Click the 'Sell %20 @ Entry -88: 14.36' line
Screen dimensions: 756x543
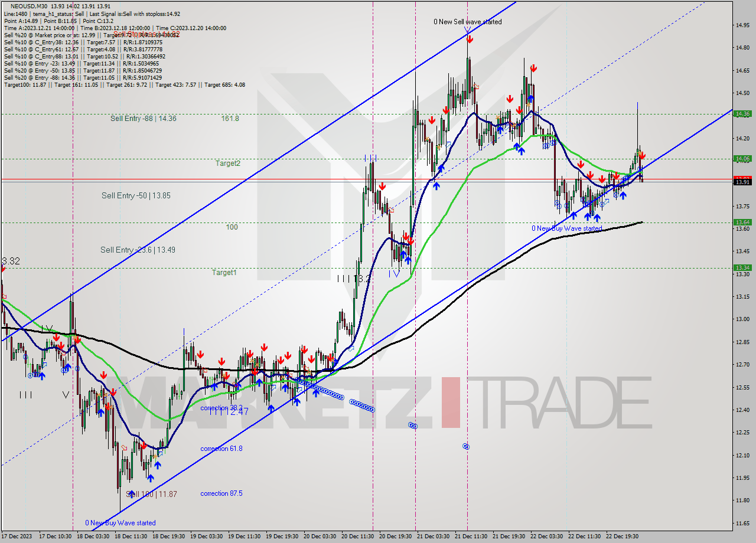[x=83, y=77]
